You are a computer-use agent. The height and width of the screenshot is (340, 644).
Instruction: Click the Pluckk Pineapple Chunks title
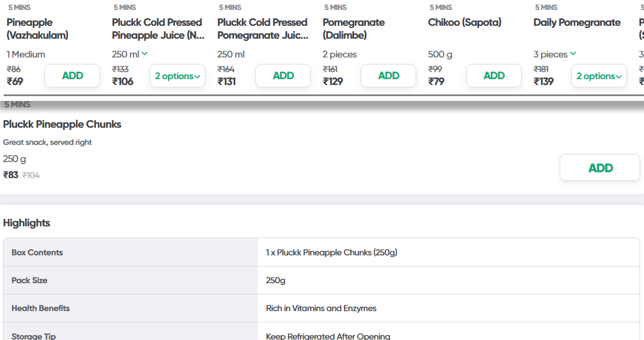[x=62, y=124]
